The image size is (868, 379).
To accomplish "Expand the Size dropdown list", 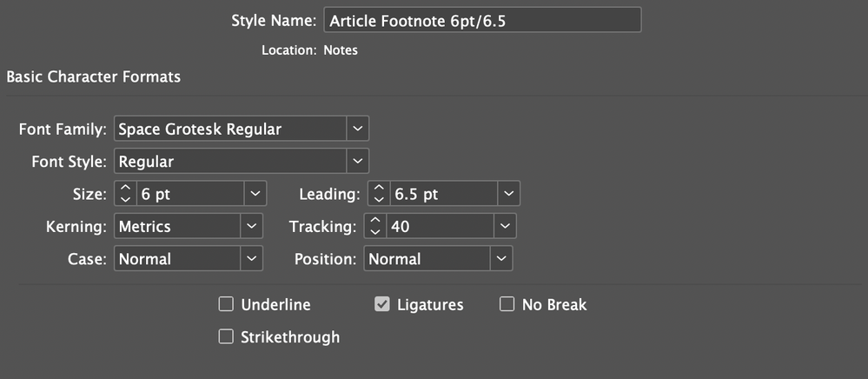I will point(254,193).
